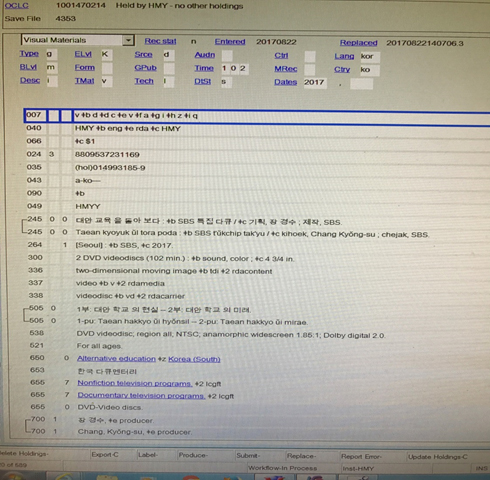Image resolution: width=490 pixels, height=480 pixels.
Task: Click the Report Error status bar button
Action: 361,456
